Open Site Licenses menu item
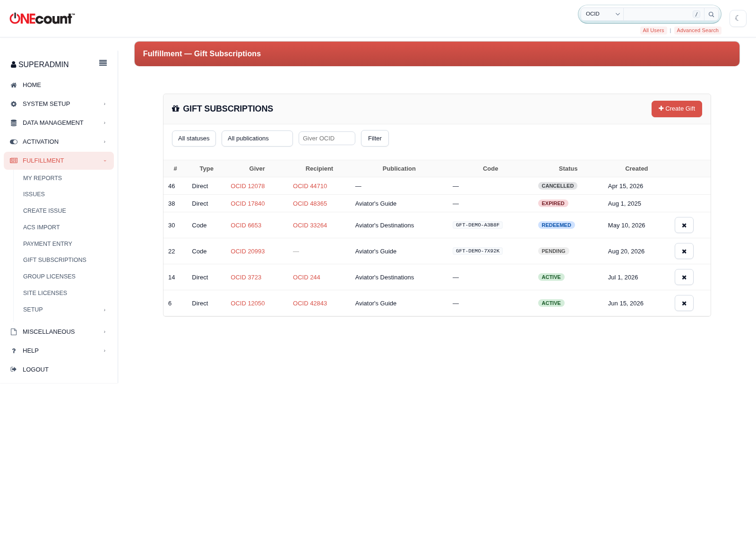 [45, 293]
